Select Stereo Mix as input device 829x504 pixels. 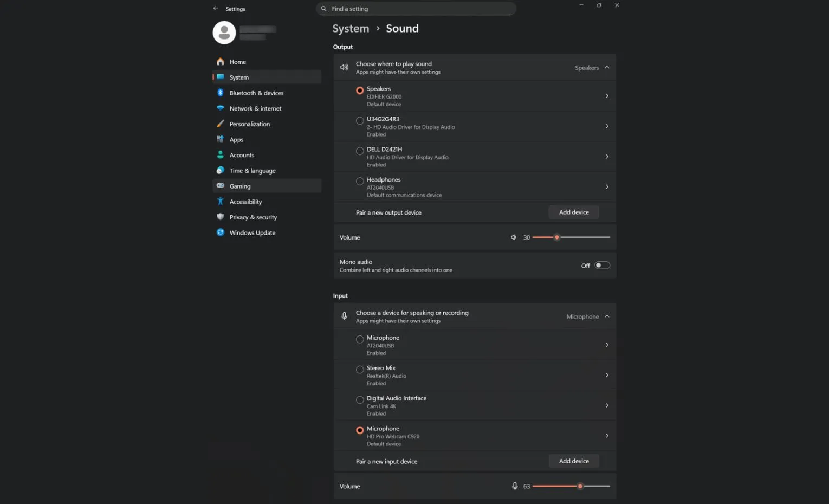pyautogui.click(x=360, y=370)
